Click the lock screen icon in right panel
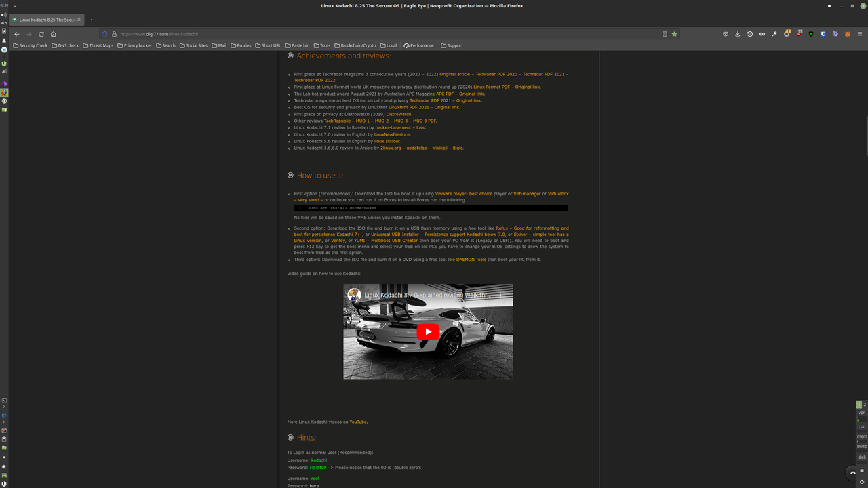Viewport: 868px width, 488px height. point(862,470)
